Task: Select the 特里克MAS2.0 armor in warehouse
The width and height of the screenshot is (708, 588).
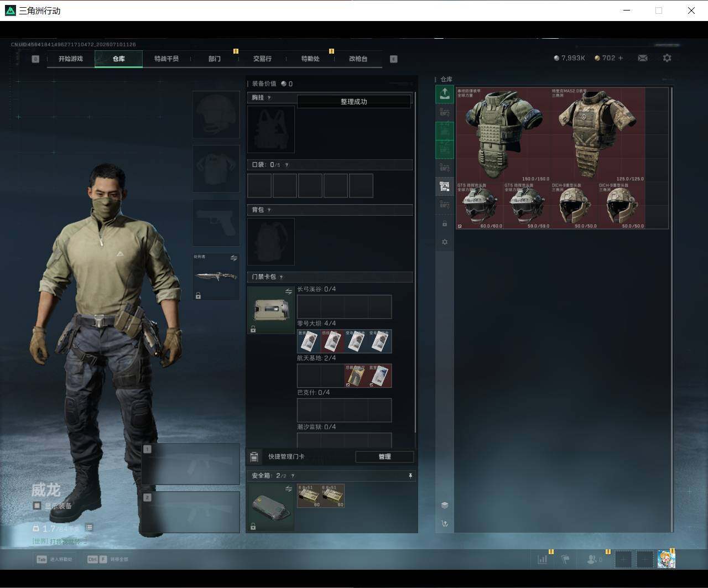Action: point(598,134)
